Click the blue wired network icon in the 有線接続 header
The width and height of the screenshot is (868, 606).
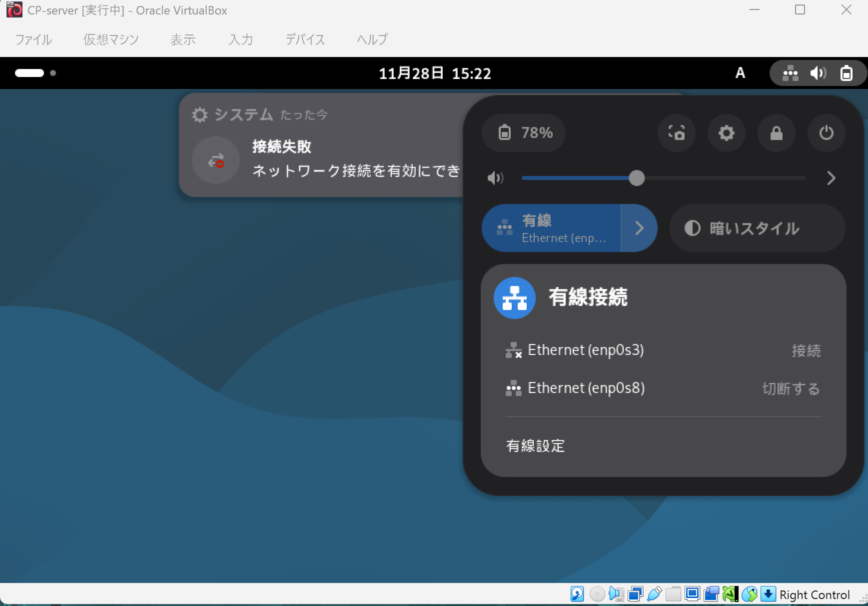coord(515,298)
